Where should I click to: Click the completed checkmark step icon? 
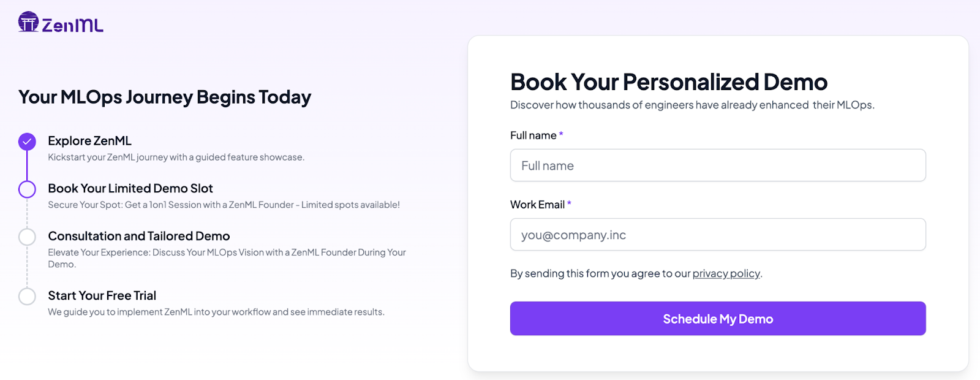pyautogui.click(x=27, y=142)
